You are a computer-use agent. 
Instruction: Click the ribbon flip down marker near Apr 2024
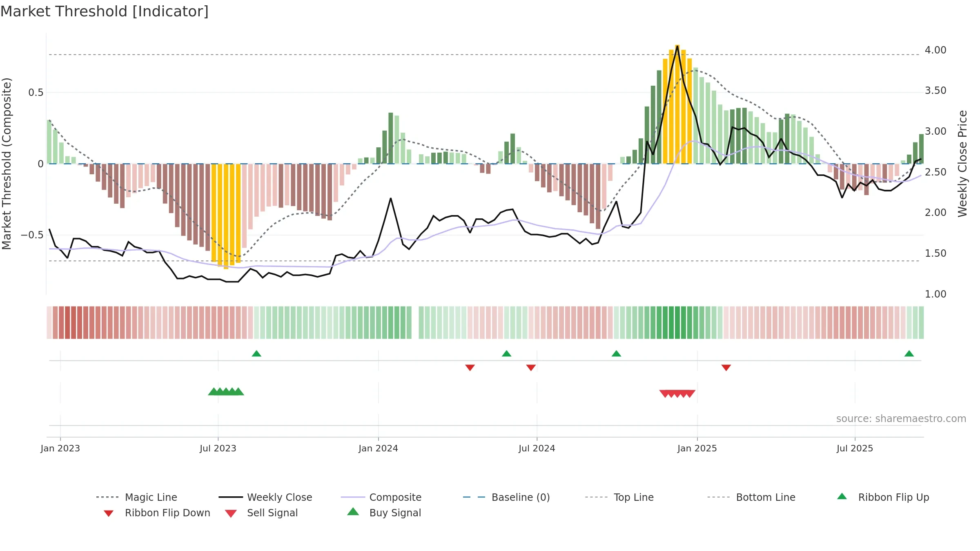click(470, 368)
